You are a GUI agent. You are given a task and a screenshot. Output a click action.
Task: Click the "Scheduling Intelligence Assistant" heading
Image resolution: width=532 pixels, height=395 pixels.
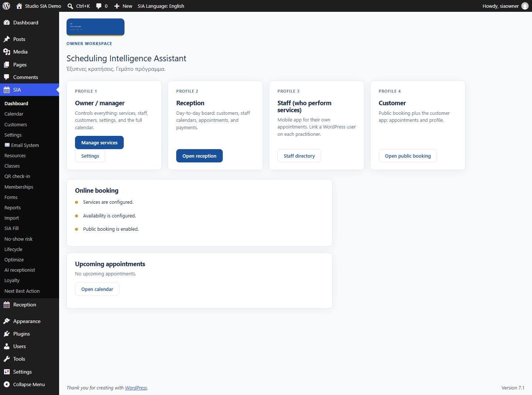click(126, 58)
